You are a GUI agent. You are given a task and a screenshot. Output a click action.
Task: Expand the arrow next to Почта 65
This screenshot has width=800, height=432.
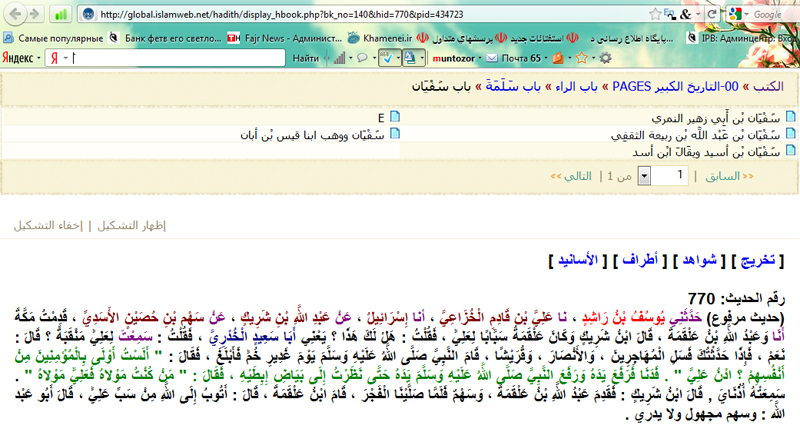click(545, 58)
